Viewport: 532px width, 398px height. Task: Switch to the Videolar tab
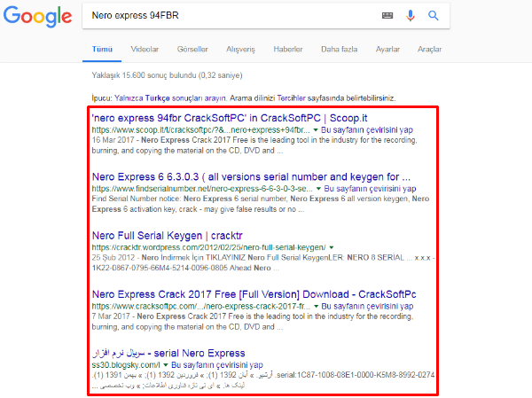[145, 50]
